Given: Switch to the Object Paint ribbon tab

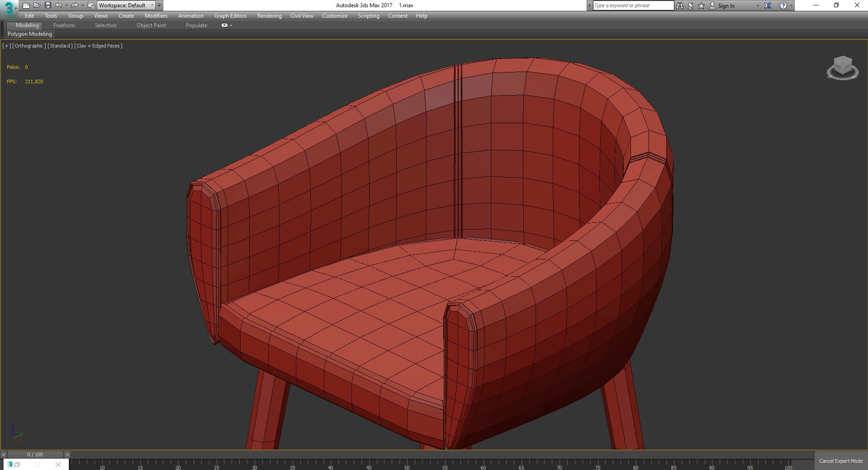Looking at the screenshot, I should [151, 25].
